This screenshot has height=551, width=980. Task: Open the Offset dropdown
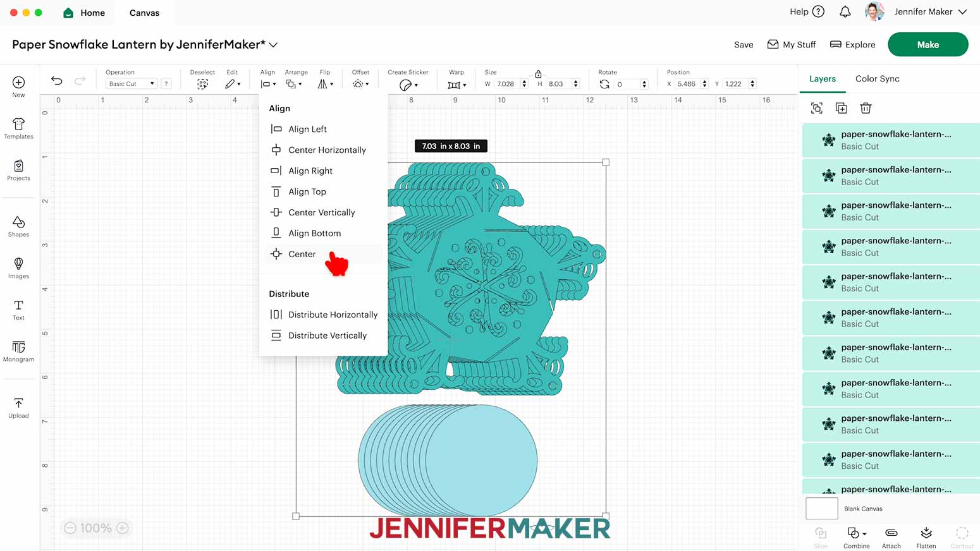360,84
